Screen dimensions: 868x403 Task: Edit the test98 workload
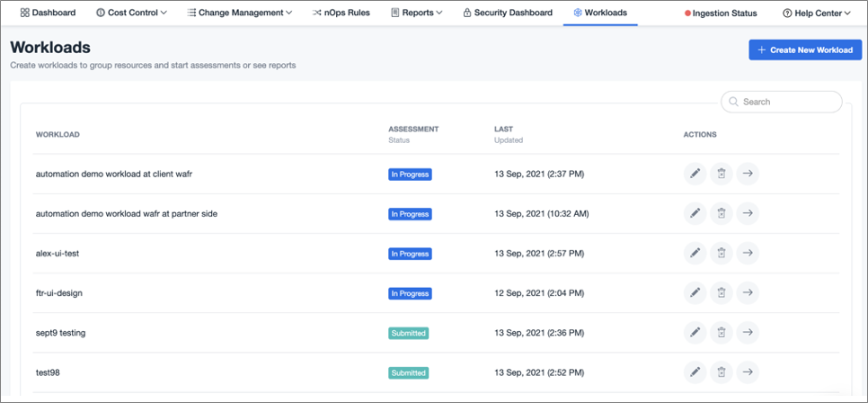[x=695, y=372]
